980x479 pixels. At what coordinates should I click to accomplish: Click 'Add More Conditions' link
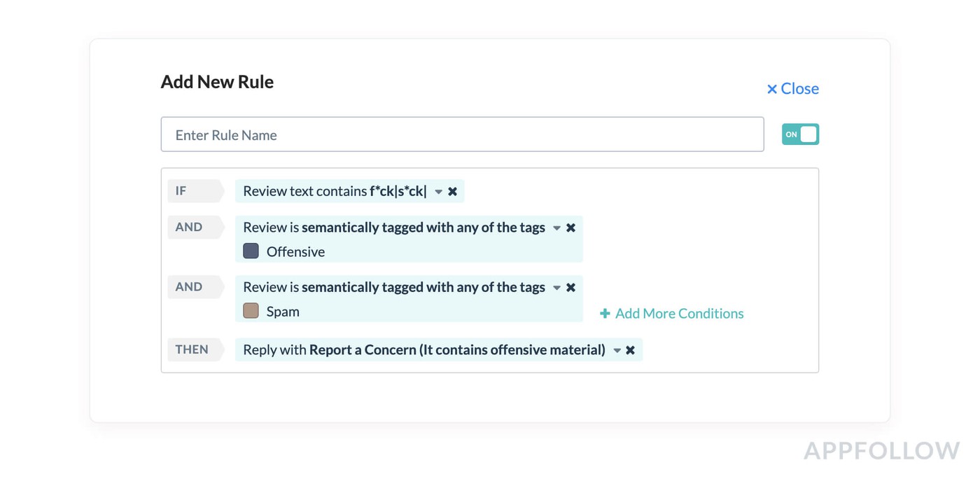pyautogui.click(x=679, y=314)
